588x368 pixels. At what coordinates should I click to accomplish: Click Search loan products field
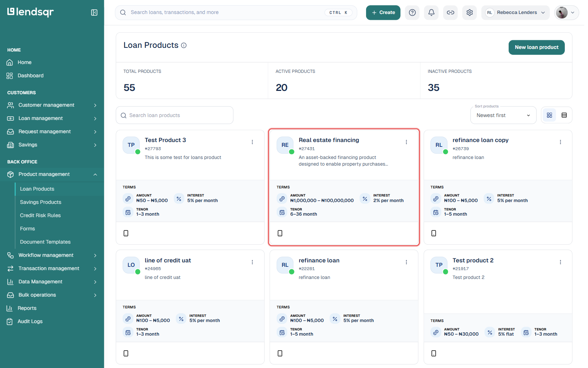[175, 115]
